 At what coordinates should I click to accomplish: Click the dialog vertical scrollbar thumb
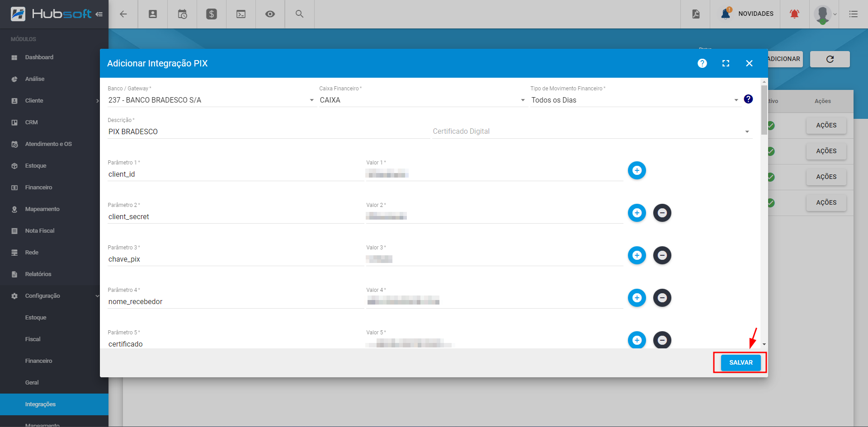click(x=764, y=110)
